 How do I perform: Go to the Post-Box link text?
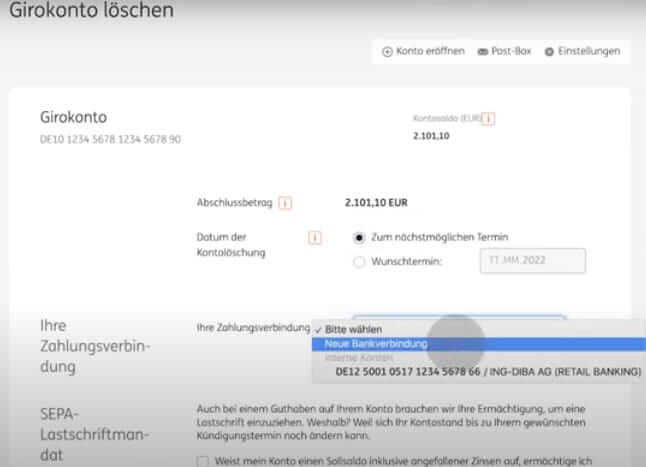[510, 51]
